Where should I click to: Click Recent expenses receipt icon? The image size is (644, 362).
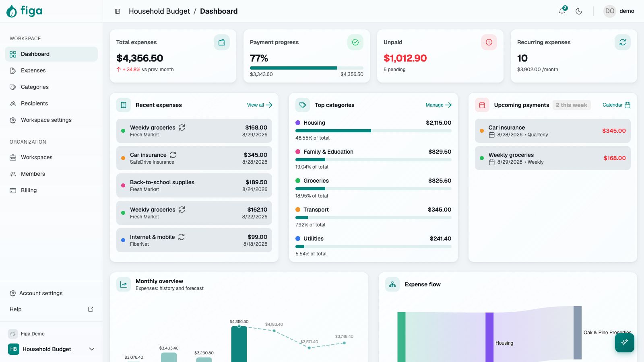124,105
